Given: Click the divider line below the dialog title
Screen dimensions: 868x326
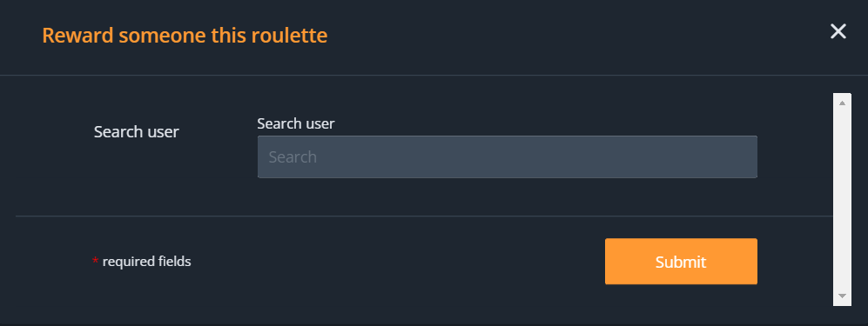Looking at the screenshot, I should tap(434, 75).
